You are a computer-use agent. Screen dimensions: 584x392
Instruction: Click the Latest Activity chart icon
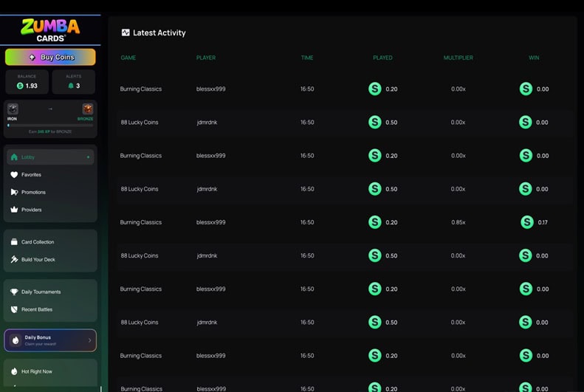[126, 32]
